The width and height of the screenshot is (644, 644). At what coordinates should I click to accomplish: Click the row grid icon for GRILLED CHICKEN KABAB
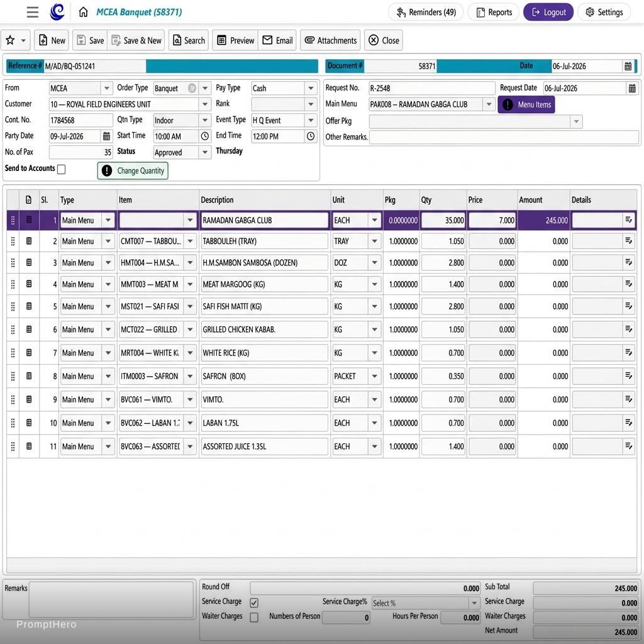coord(29,330)
